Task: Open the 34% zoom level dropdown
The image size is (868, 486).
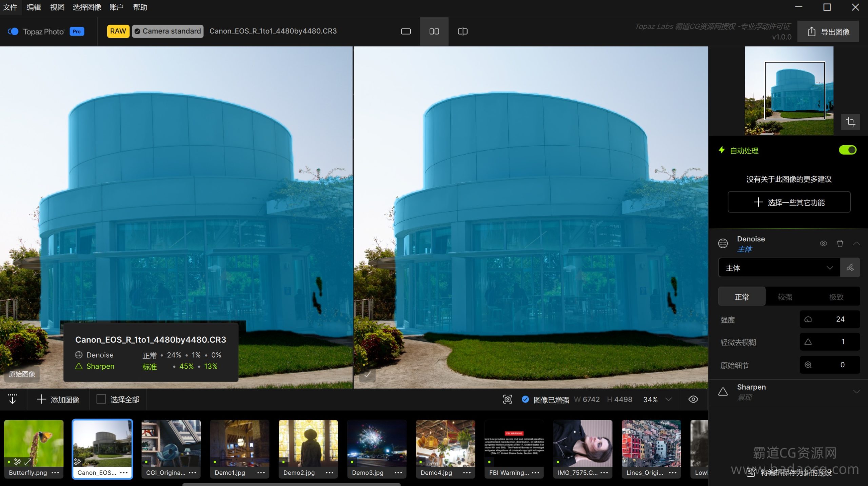Action: (668, 399)
